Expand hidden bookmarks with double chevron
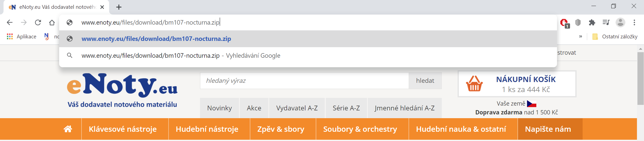Image resolution: width=644 pixels, height=141 pixels. [581, 37]
